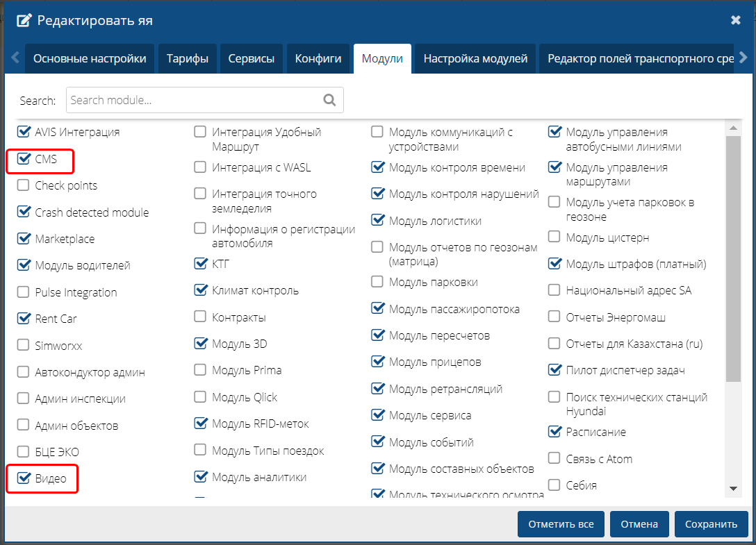Enable Модуль парковки
The image size is (756, 545).
pyautogui.click(x=377, y=282)
